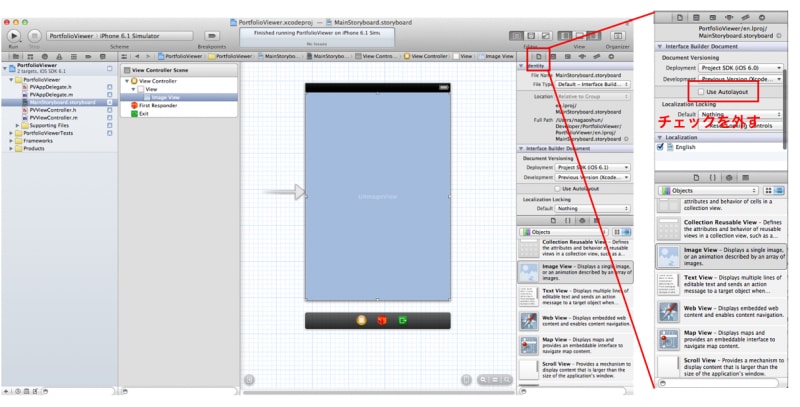The height and width of the screenshot is (407, 800).
Task: Open PVViewController.m in the file list
Action: point(54,117)
